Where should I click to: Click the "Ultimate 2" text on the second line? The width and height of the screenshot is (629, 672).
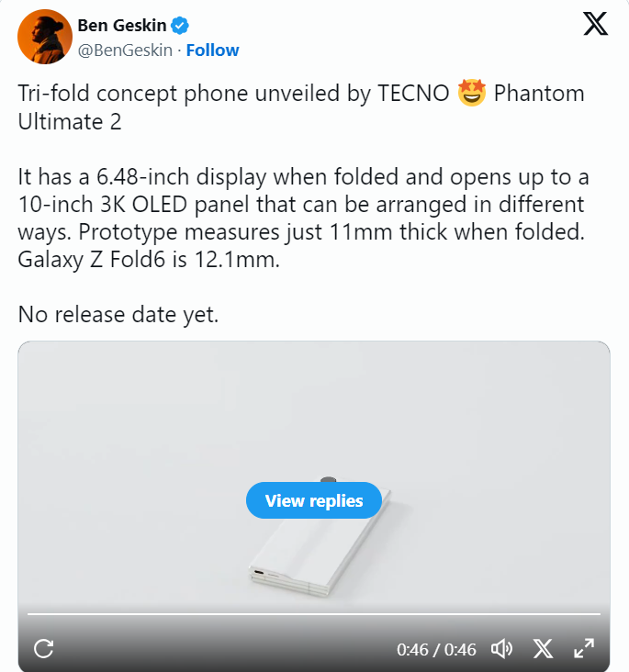tap(70, 122)
